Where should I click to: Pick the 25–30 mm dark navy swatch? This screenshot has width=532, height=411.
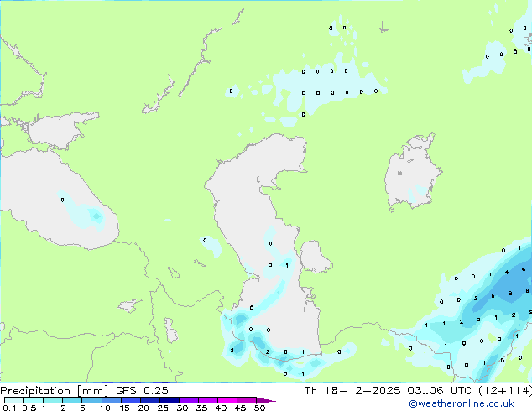pos(170,400)
